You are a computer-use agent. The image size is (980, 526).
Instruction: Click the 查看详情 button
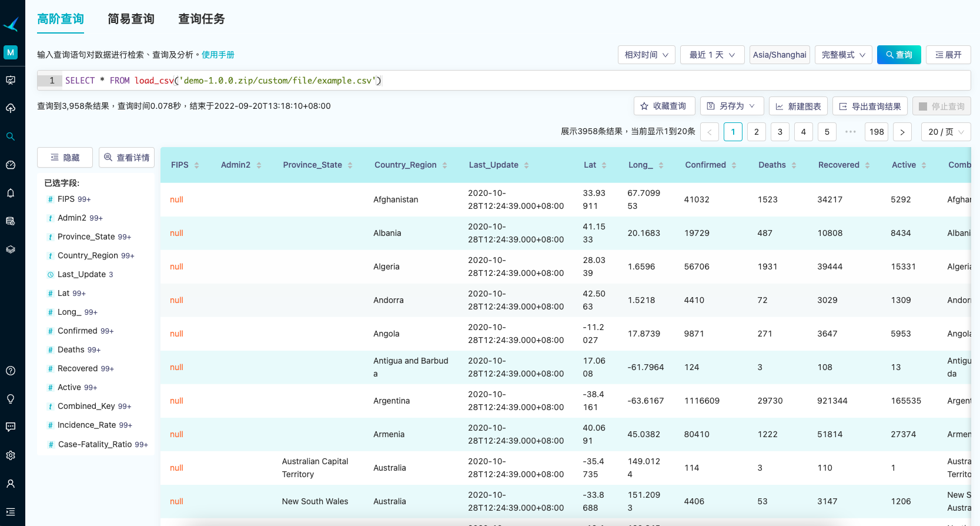[126, 158]
